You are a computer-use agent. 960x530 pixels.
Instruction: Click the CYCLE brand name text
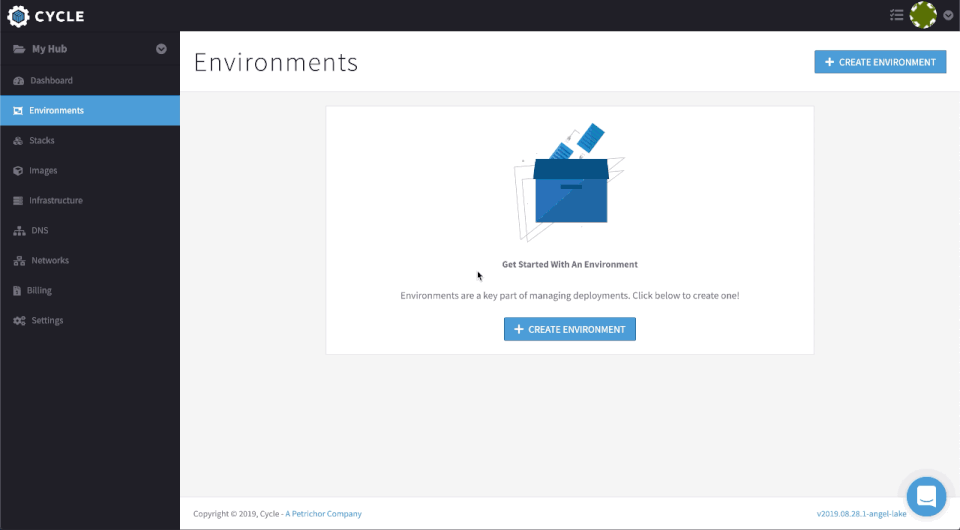tap(59, 17)
